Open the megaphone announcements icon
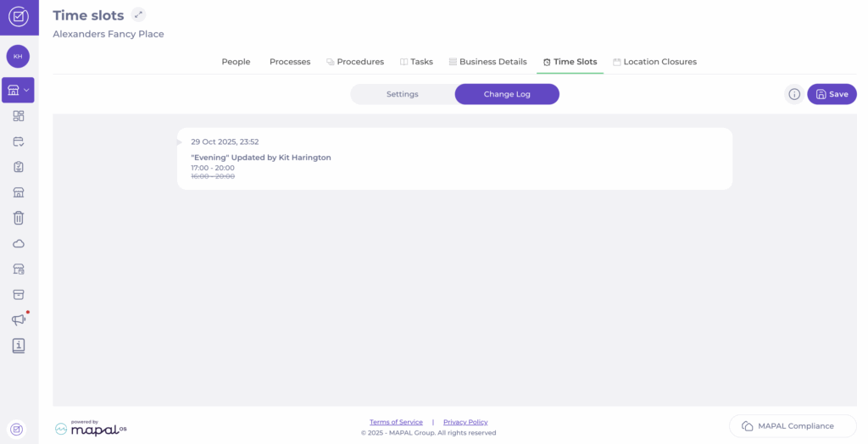The image size is (868, 444). click(18, 319)
